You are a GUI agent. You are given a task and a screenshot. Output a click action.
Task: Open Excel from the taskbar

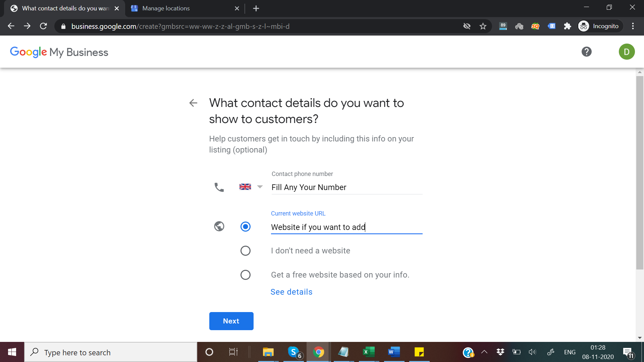(x=369, y=352)
